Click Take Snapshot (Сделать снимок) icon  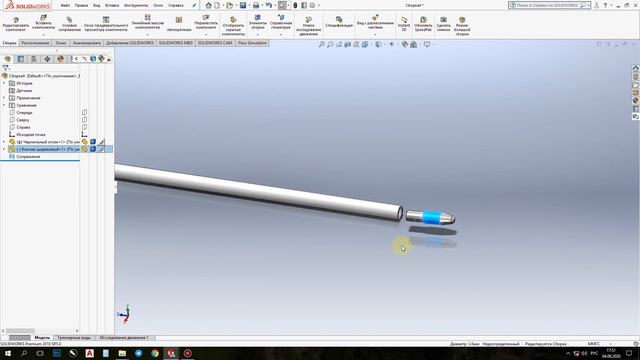(x=444, y=20)
